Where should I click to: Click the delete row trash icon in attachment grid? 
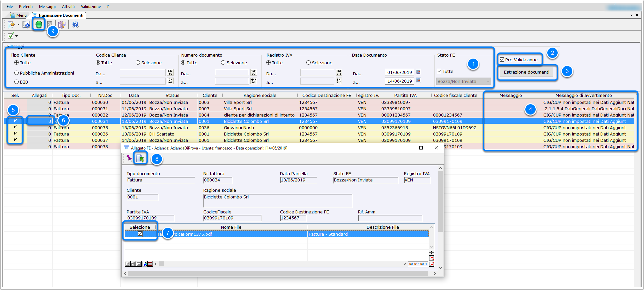(x=133, y=264)
